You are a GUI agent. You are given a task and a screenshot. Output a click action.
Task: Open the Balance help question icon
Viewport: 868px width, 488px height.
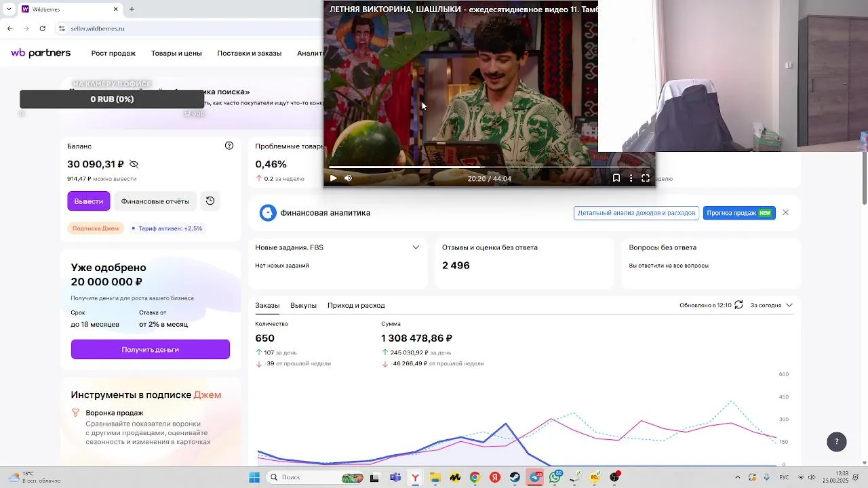229,146
